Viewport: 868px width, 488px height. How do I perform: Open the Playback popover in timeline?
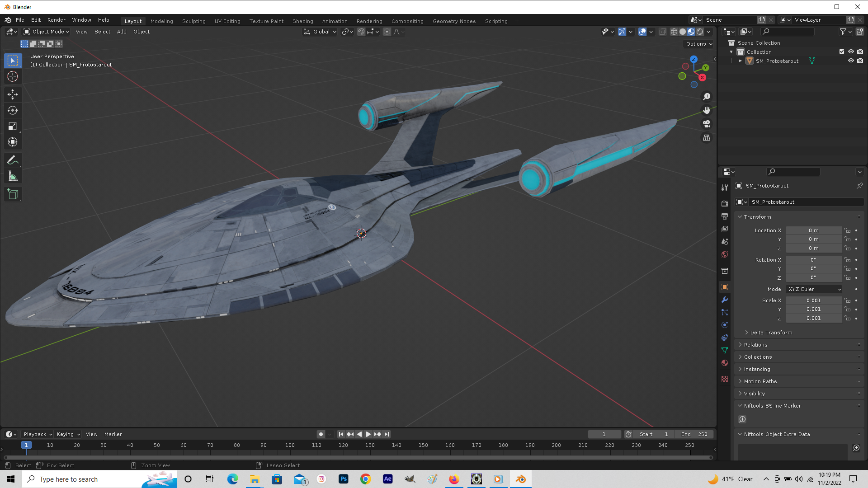pos(38,434)
